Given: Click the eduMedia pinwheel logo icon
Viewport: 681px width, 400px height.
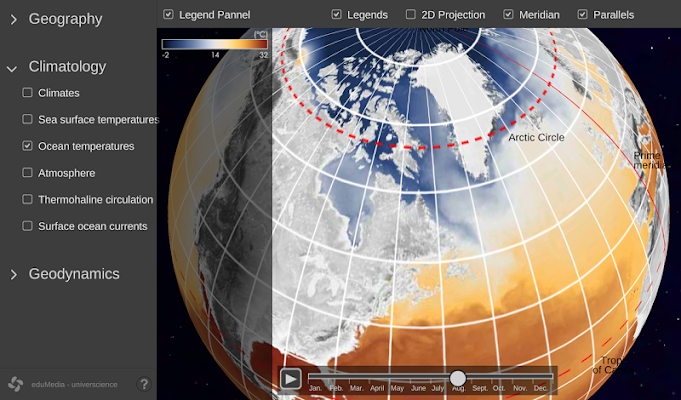Looking at the screenshot, I should 16,384.
